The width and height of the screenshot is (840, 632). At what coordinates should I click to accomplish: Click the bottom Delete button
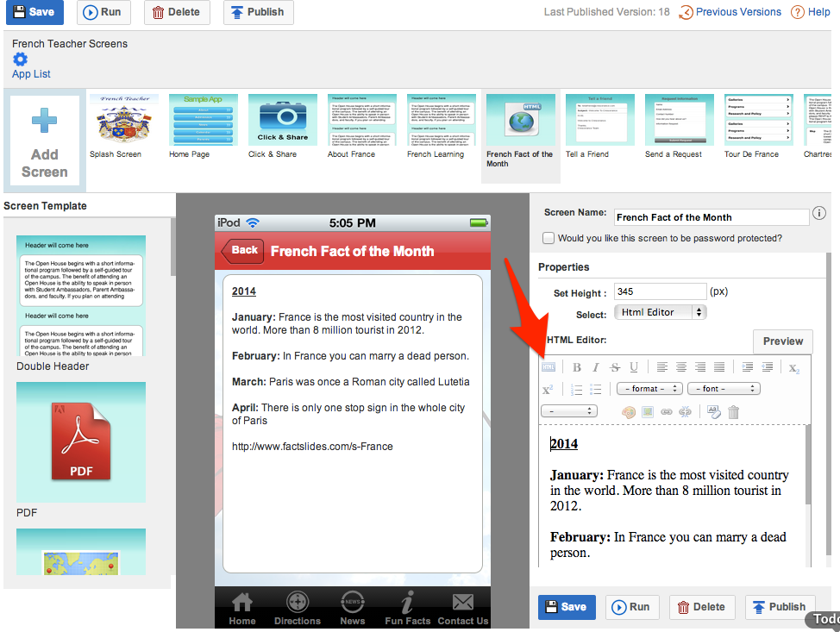[702, 607]
